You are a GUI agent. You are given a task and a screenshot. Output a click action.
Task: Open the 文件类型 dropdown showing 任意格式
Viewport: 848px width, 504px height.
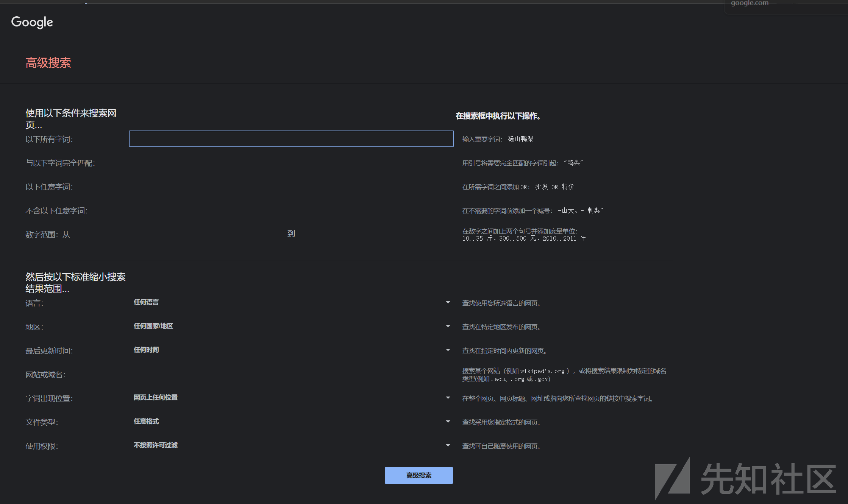point(292,422)
